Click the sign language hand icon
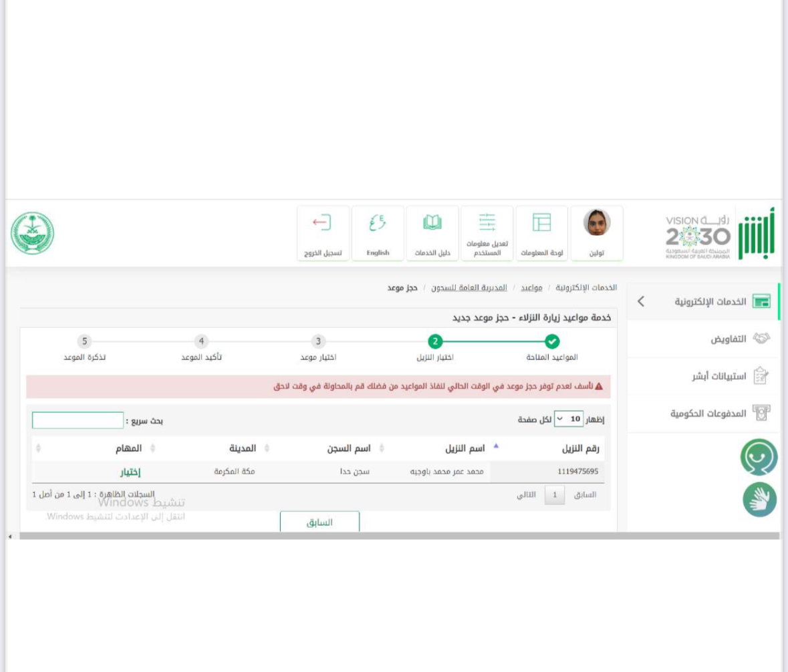The width and height of the screenshot is (788, 672). [x=760, y=500]
